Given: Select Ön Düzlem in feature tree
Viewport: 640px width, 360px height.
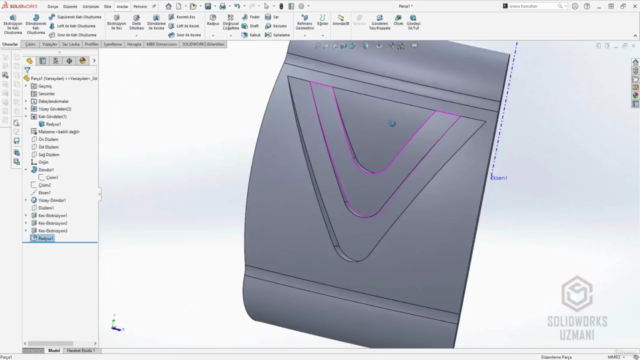Looking at the screenshot, I should point(45,140).
